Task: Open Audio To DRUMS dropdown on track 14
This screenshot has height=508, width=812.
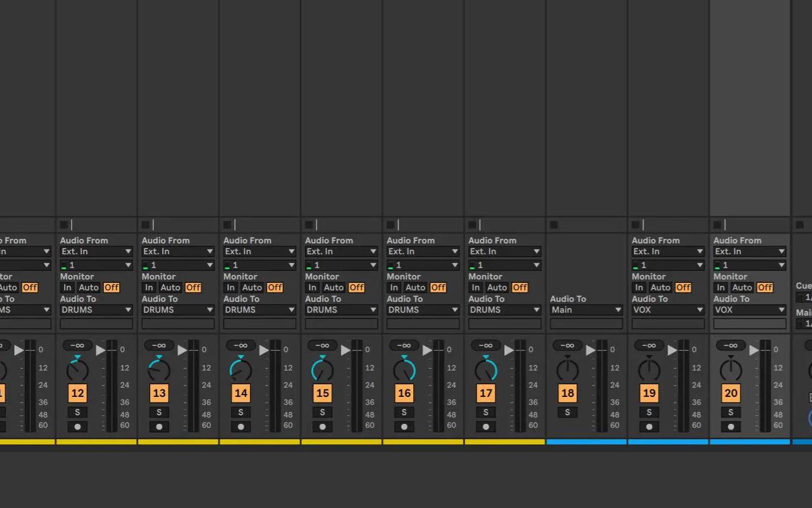Action: pyautogui.click(x=260, y=310)
